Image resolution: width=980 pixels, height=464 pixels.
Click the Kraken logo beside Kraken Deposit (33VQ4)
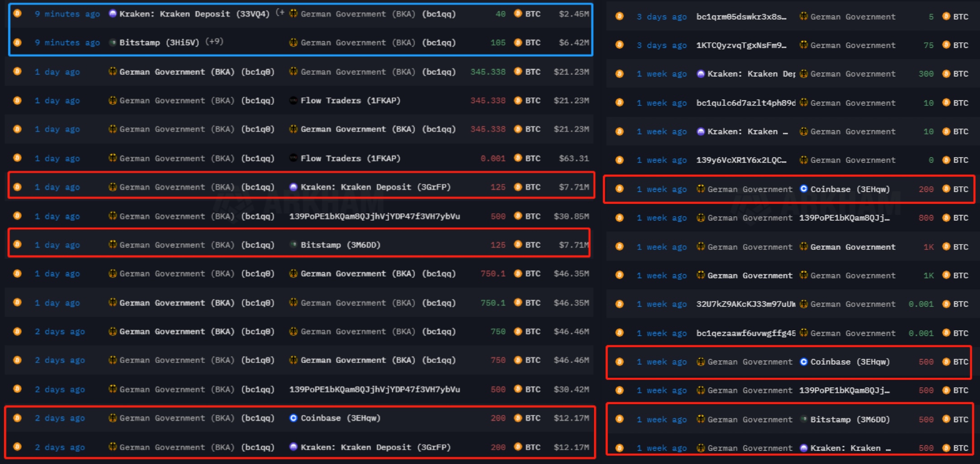113,14
